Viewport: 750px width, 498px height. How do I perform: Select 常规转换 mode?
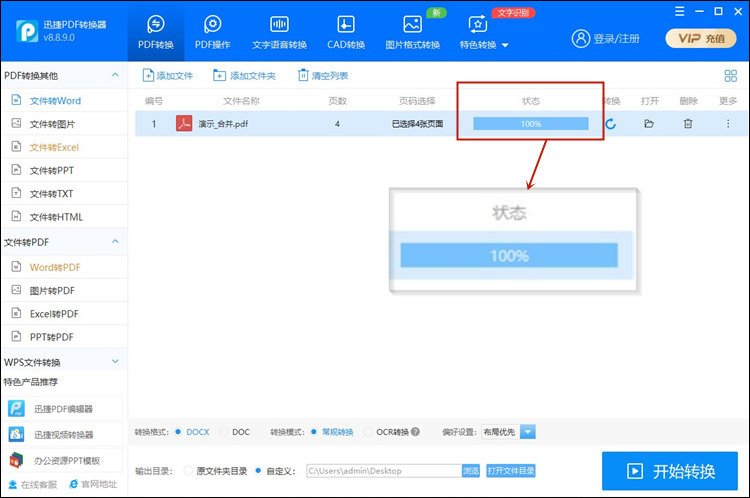[332, 432]
